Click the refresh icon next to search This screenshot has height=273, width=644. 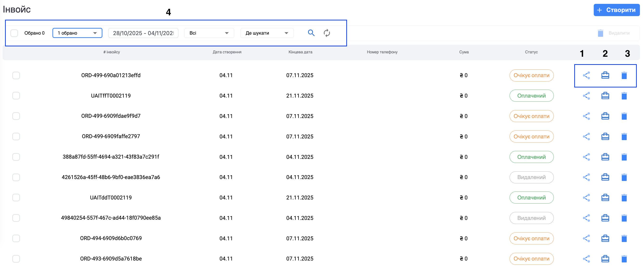click(327, 33)
